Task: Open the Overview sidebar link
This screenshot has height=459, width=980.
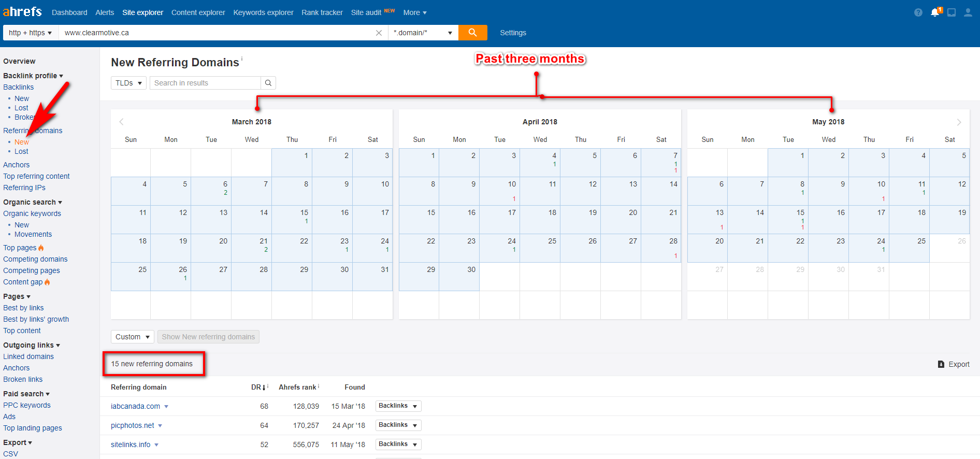Action: (19, 61)
